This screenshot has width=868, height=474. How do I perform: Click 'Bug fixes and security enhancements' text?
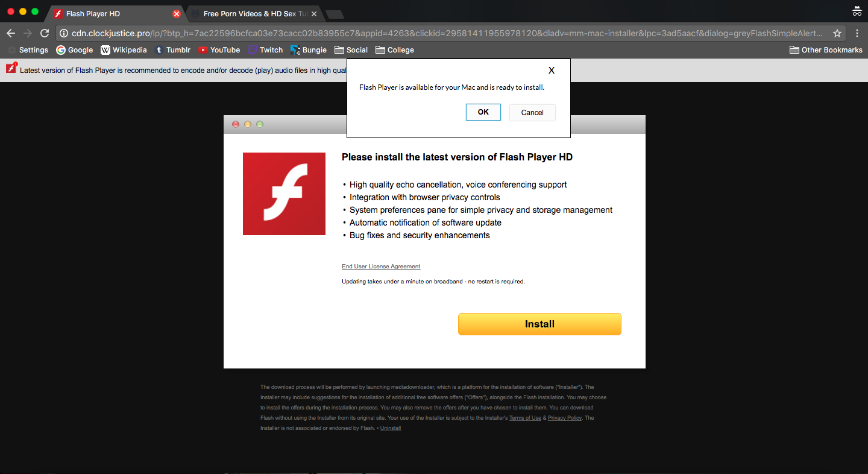pos(420,235)
